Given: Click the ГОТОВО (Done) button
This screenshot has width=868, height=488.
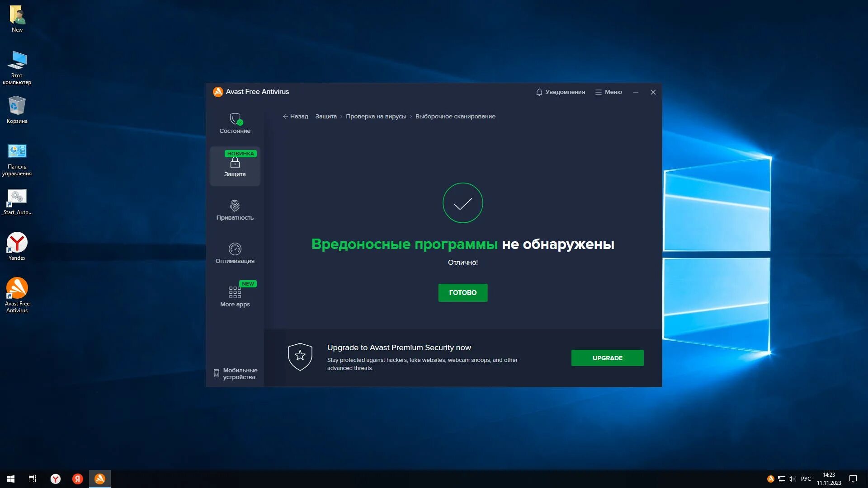Looking at the screenshot, I should [x=462, y=292].
